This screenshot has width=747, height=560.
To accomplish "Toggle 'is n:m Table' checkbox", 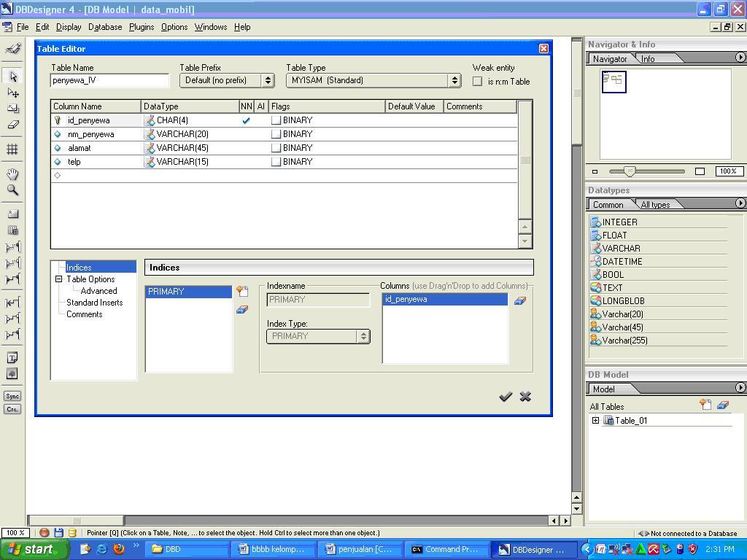I will click(477, 82).
